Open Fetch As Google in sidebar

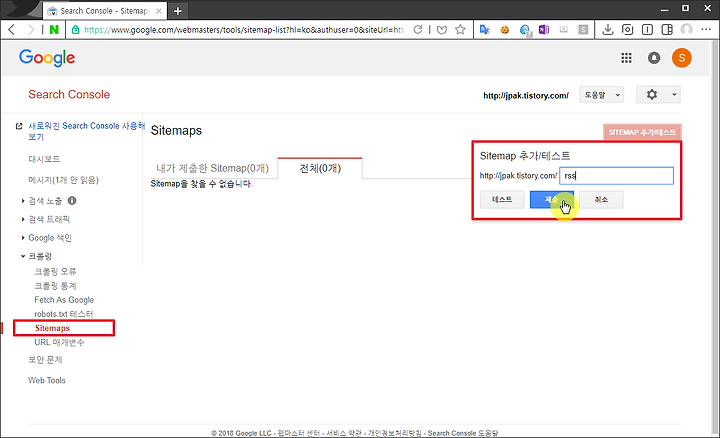64,300
